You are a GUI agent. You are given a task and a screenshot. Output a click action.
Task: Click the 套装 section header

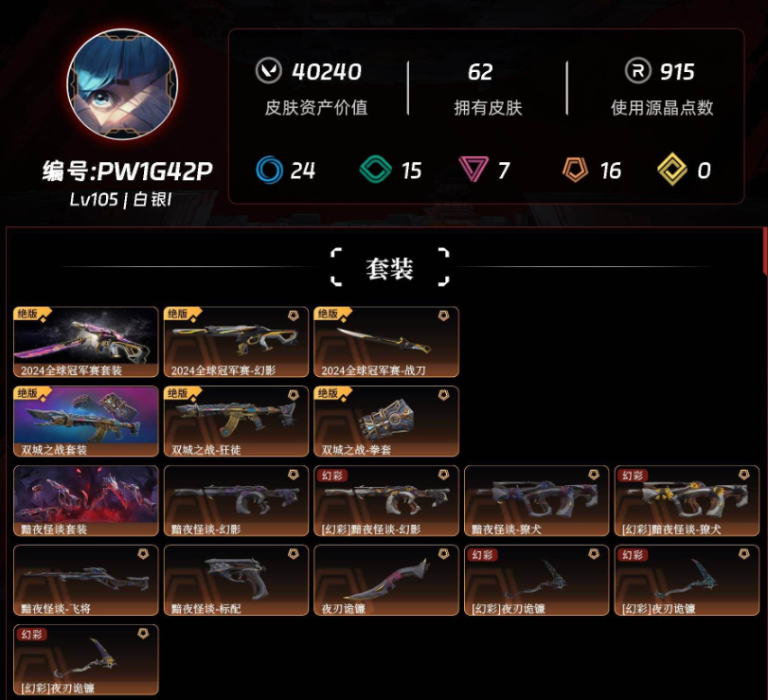click(x=390, y=268)
